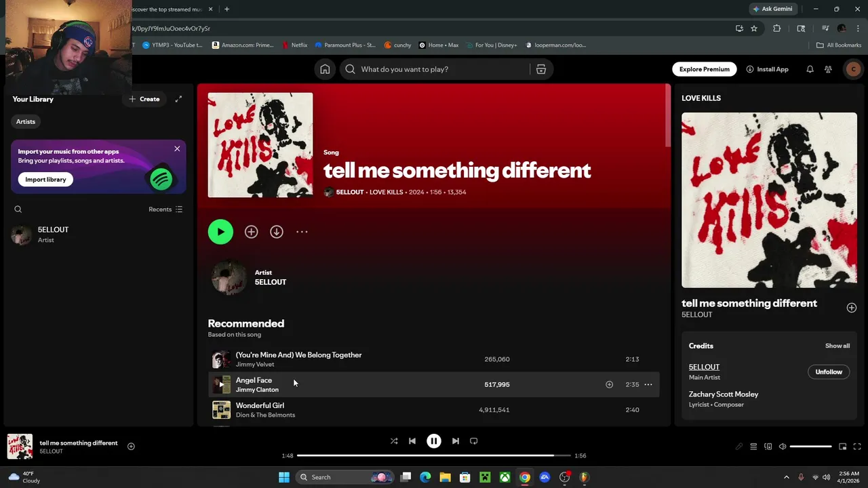Seek on the song progress bar
Viewport: 868px width, 488px height.
click(434, 455)
